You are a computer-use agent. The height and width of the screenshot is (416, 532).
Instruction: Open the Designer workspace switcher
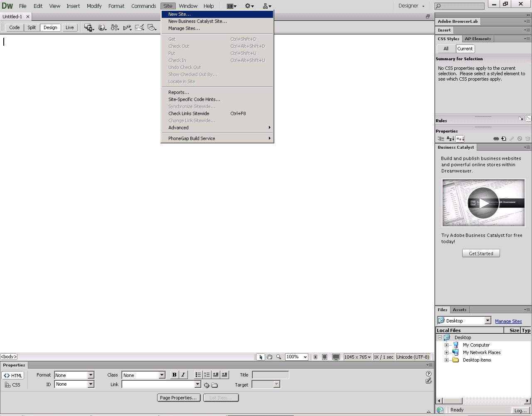coord(411,6)
